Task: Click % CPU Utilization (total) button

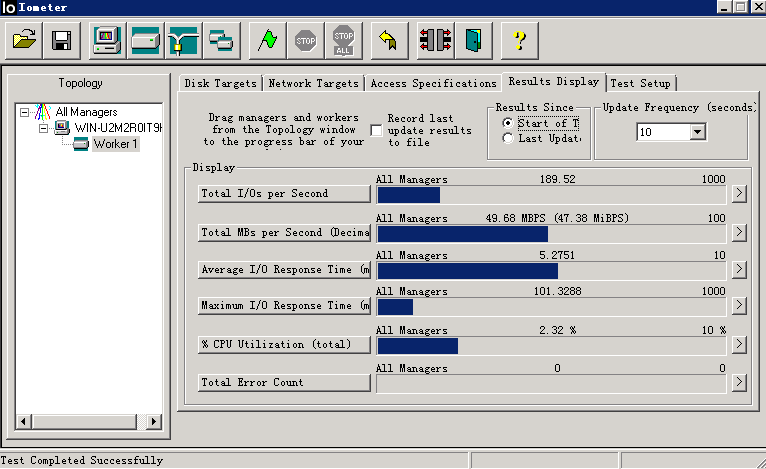Action: click(284, 344)
